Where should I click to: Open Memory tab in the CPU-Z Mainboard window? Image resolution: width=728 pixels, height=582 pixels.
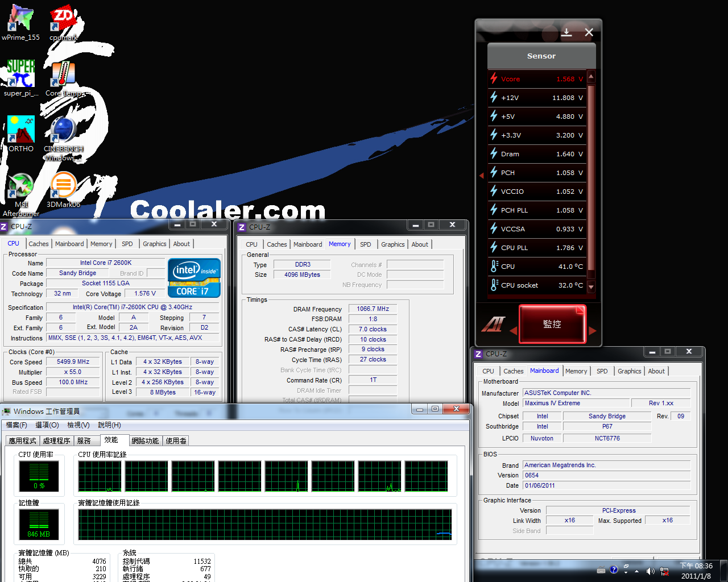tap(576, 371)
